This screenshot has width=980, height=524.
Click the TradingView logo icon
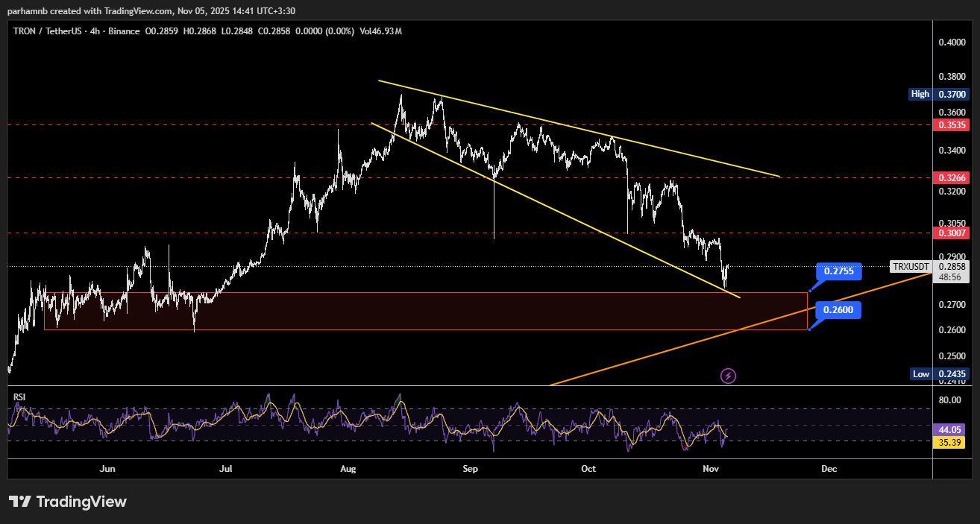(19, 502)
